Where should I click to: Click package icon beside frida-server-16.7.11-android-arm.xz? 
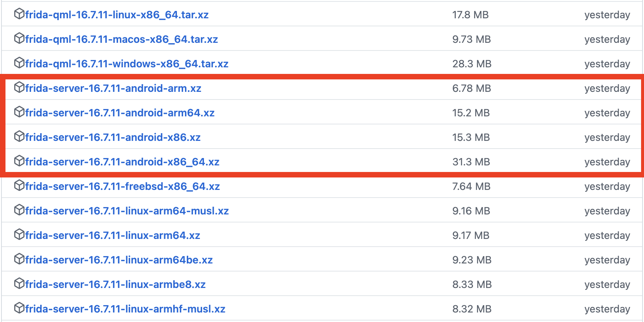(x=19, y=87)
